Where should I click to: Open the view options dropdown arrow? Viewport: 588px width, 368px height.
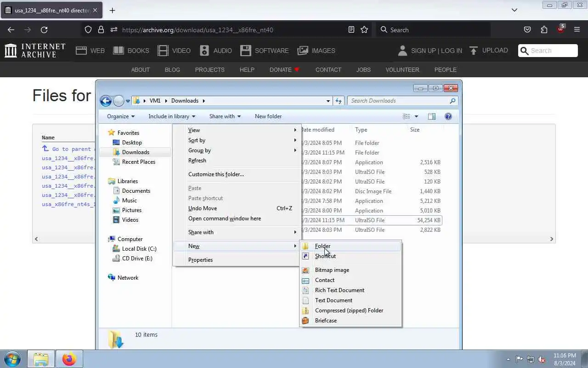point(416,116)
